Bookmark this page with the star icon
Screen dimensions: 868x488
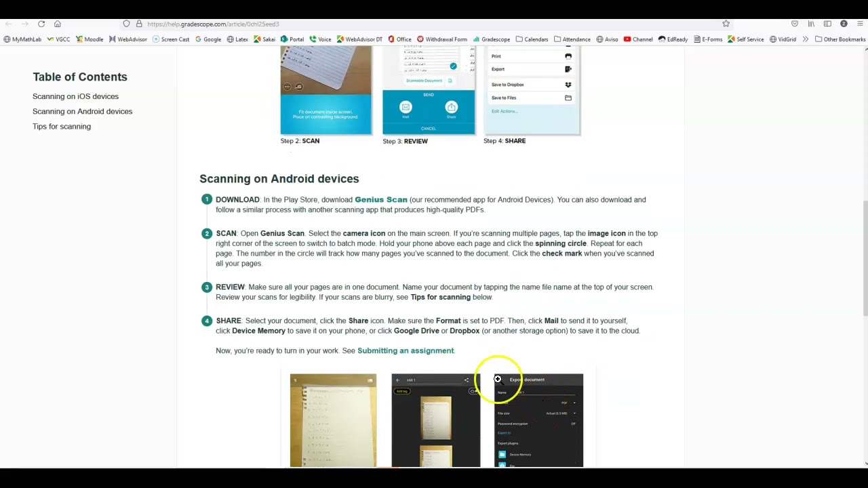coord(726,24)
